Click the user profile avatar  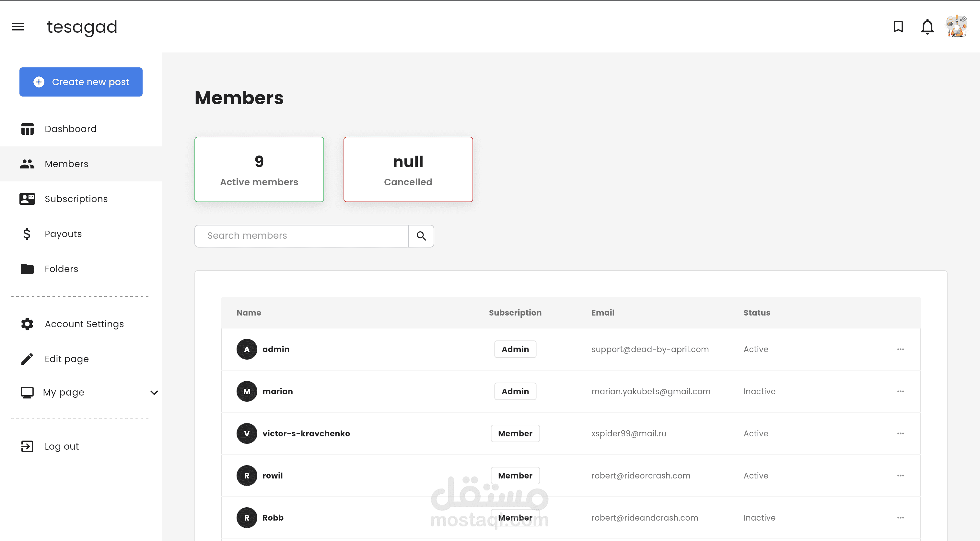click(x=956, y=27)
